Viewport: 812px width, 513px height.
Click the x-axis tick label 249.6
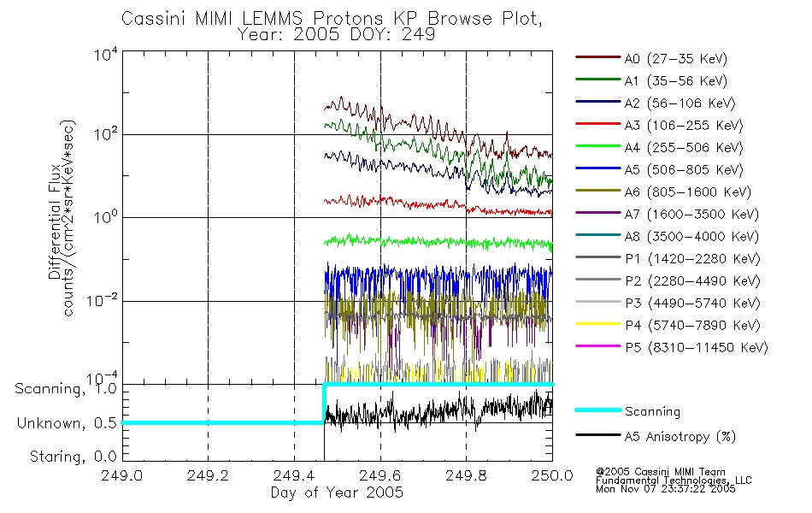(x=380, y=475)
